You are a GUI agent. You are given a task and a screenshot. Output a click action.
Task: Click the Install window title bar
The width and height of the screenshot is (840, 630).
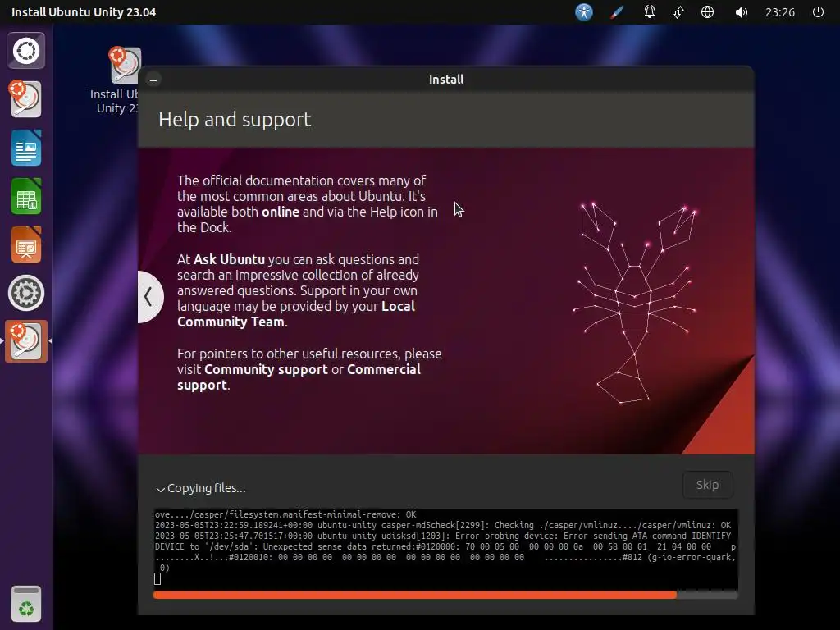pyautogui.click(x=446, y=80)
